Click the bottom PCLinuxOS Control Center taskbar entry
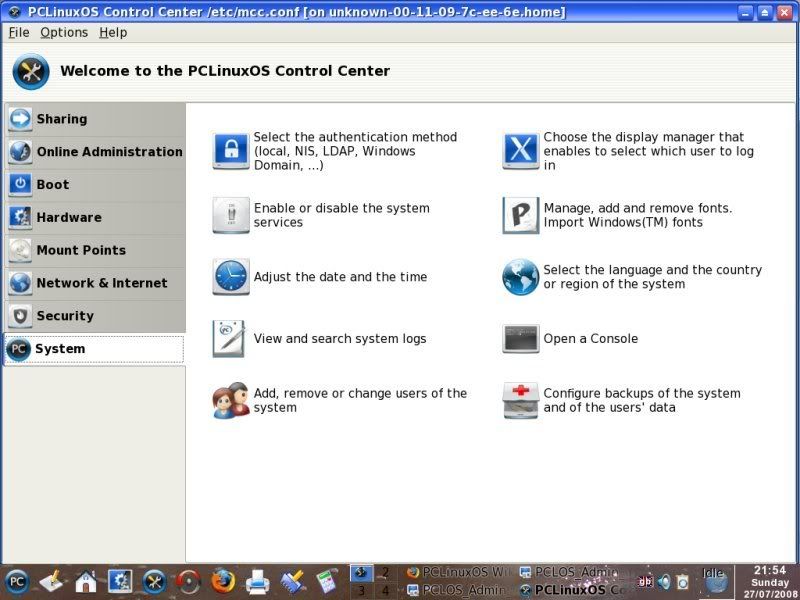 click(x=572, y=590)
